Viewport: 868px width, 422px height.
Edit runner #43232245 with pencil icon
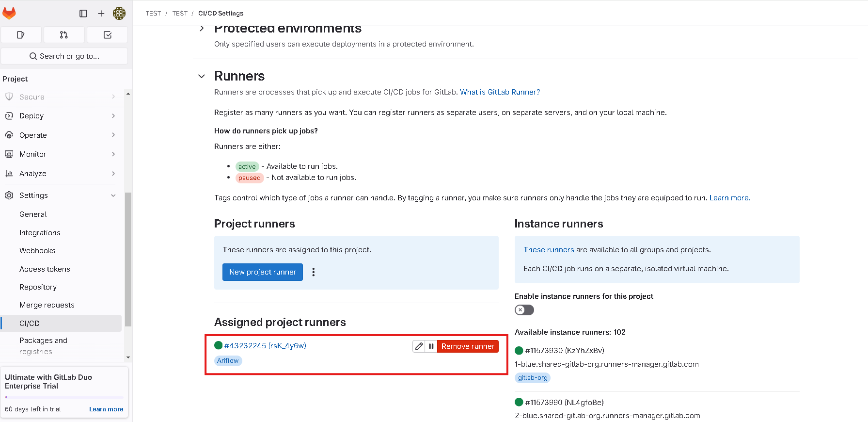point(419,346)
